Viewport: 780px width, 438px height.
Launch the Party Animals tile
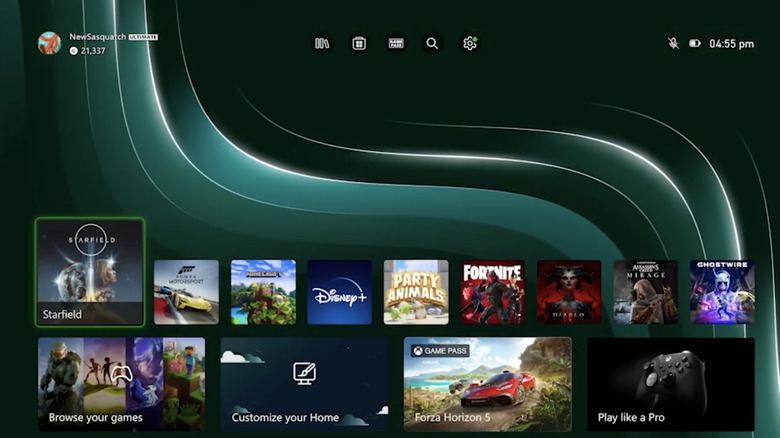[x=416, y=292]
